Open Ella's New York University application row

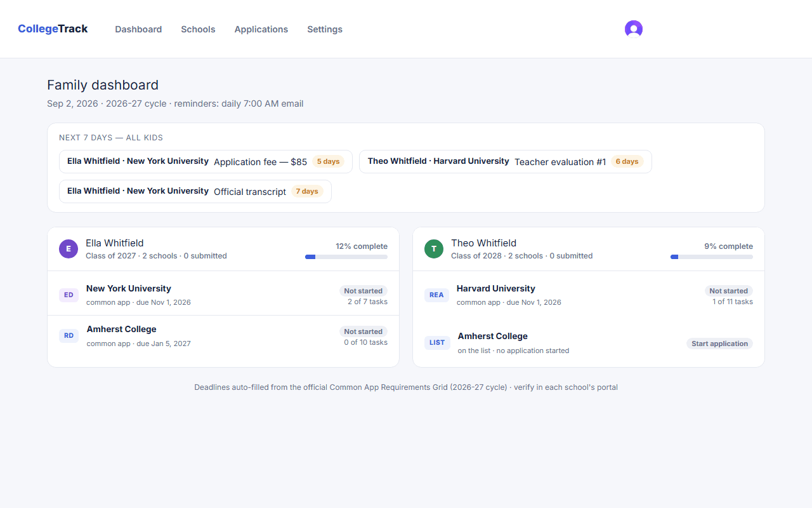[223, 295]
